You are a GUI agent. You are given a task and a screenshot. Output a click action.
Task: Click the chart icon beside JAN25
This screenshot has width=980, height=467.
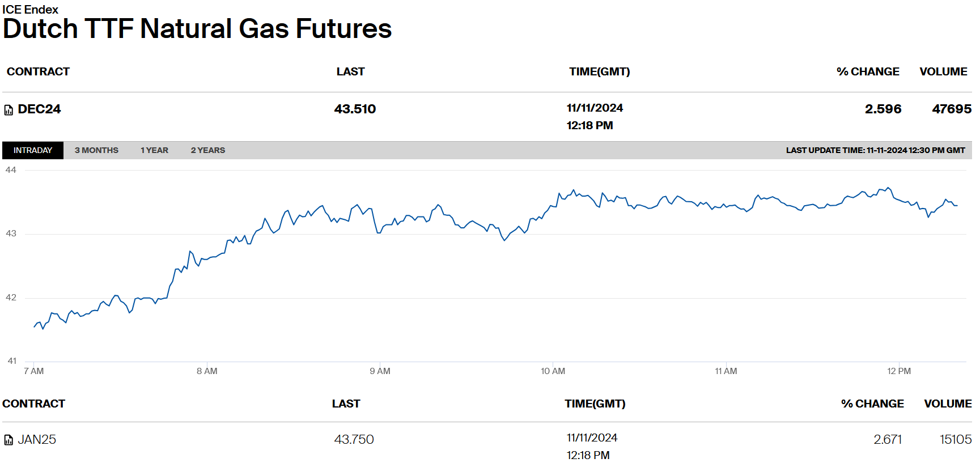pyautogui.click(x=9, y=440)
